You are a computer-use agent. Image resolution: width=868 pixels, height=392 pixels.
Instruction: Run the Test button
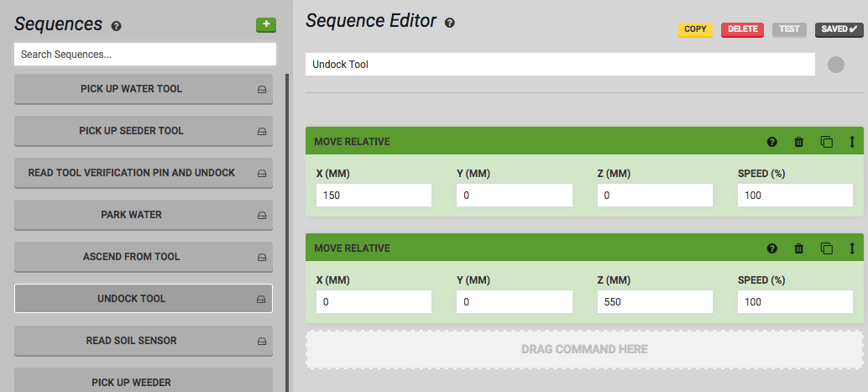[789, 29]
